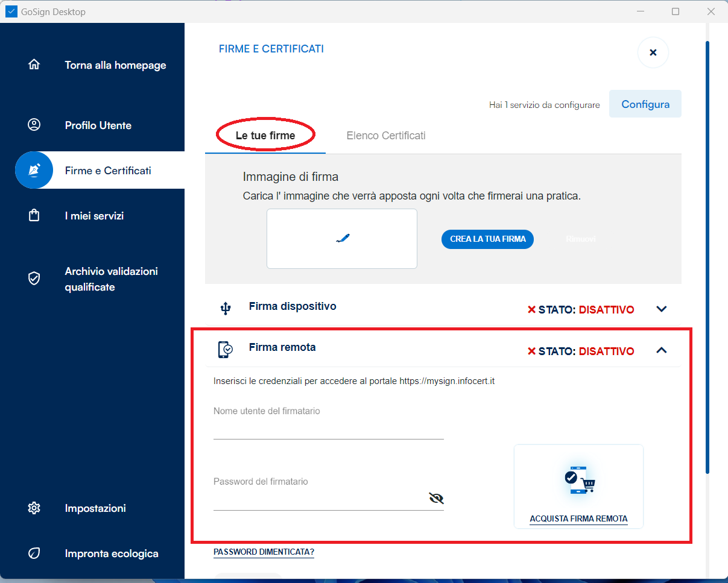Click the remote signature cart icon
This screenshot has height=583, width=728.
[x=579, y=479]
